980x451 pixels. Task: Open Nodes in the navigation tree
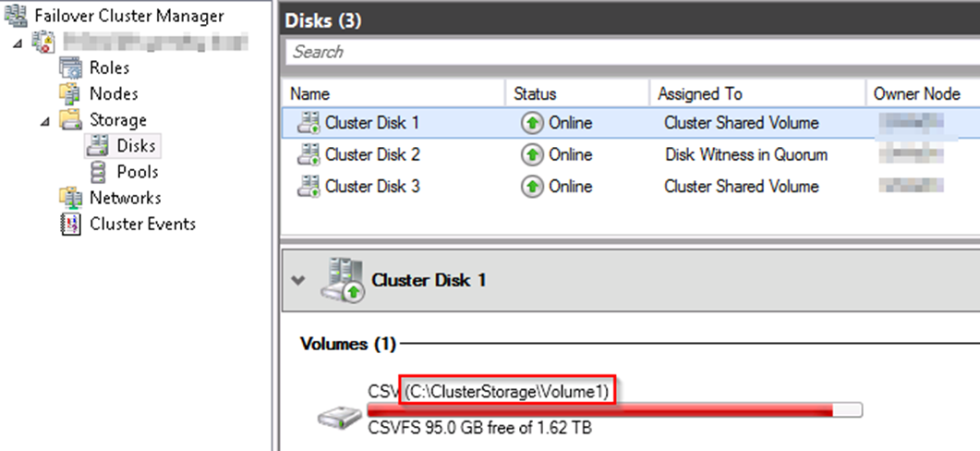coord(114,94)
